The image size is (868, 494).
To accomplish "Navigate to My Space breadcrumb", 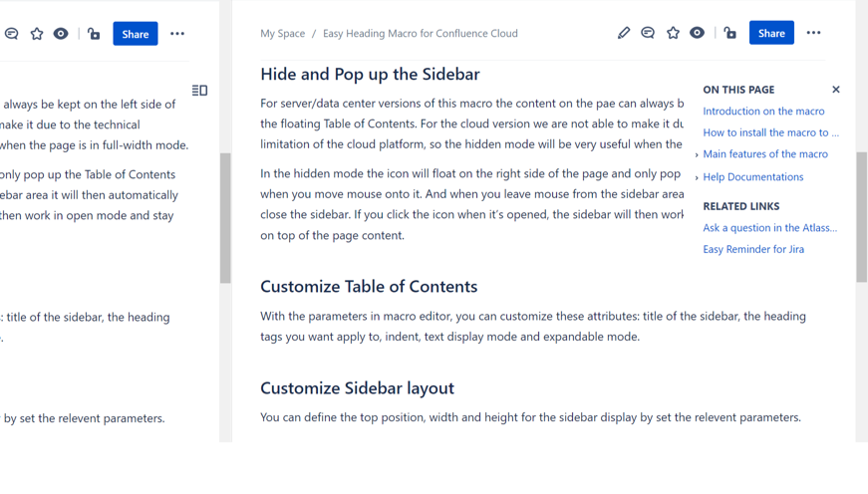I will (x=283, y=33).
